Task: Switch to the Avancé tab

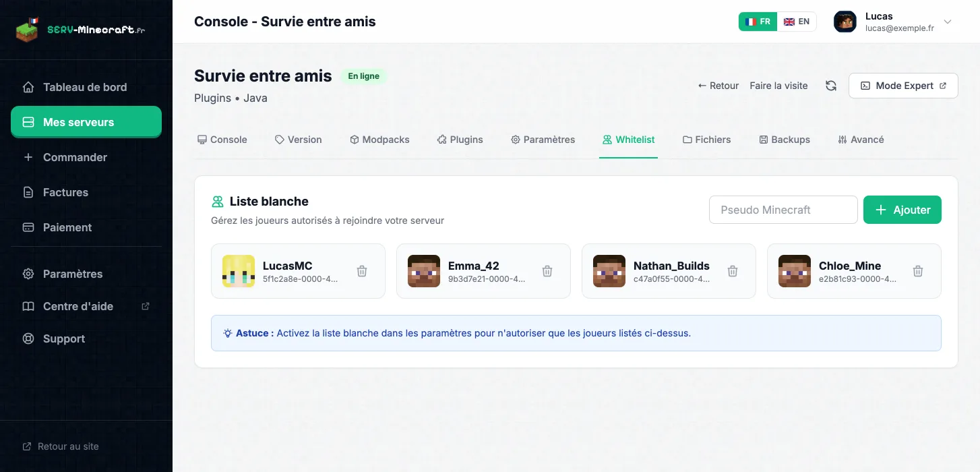Action: 861,140
